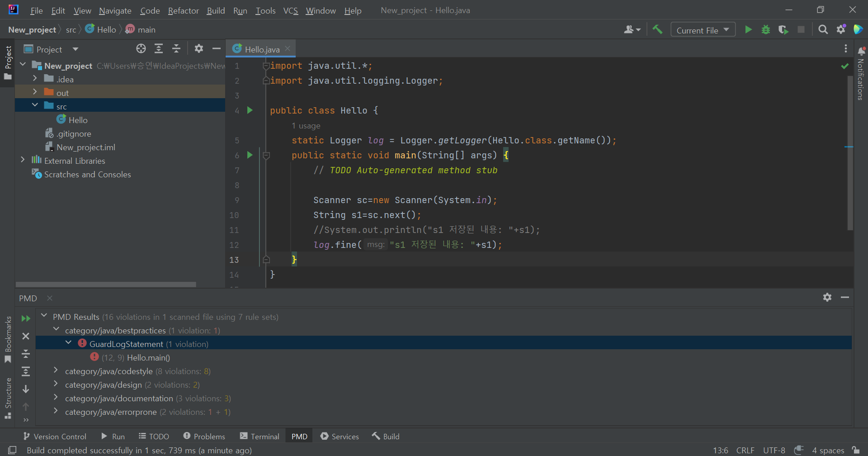Click run gutter icon beside main method
This screenshot has width=868, height=456.
(250, 155)
